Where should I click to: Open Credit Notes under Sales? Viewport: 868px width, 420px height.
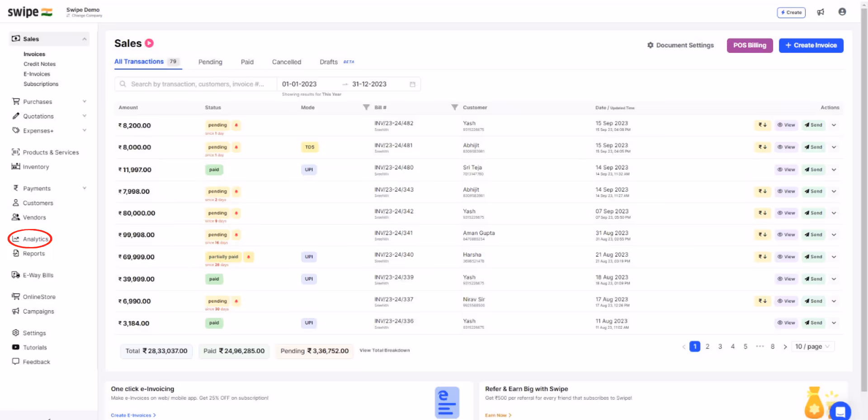point(40,64)
